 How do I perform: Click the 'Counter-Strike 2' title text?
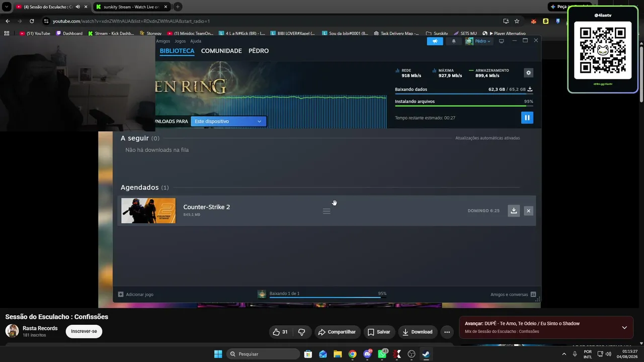click(206, 207)
